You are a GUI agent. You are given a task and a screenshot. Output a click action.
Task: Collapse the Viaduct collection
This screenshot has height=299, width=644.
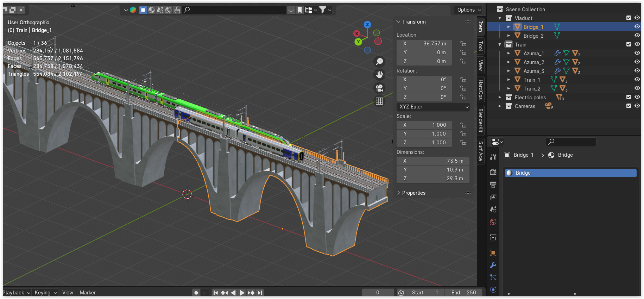(500, 18)
